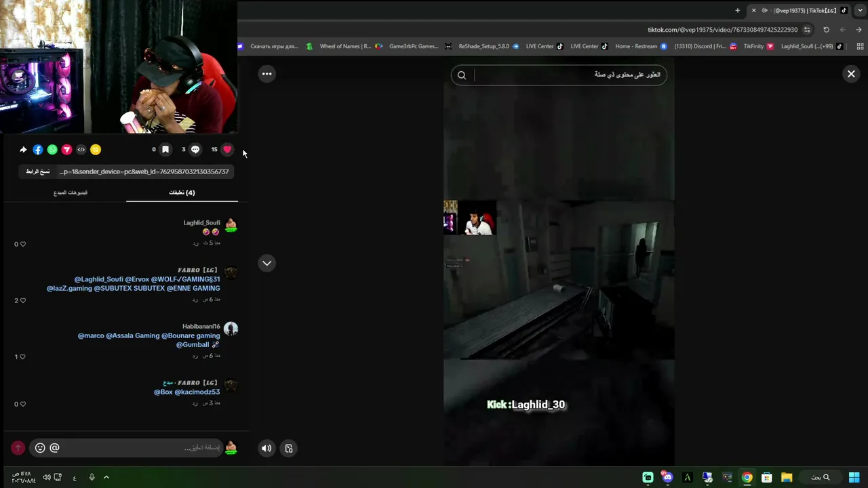Open the emoji picker in comment box
This screenshot has height=488, width=868.
(x=40, y=447)
